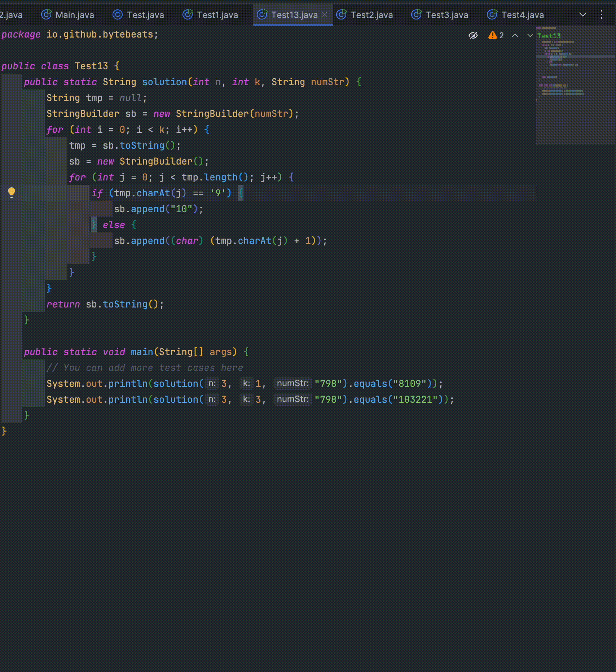Toggle Reader Mode with the crossed-eye icon
The width and height of the screenshot is (616, 672).
click(x=473, y=35)
